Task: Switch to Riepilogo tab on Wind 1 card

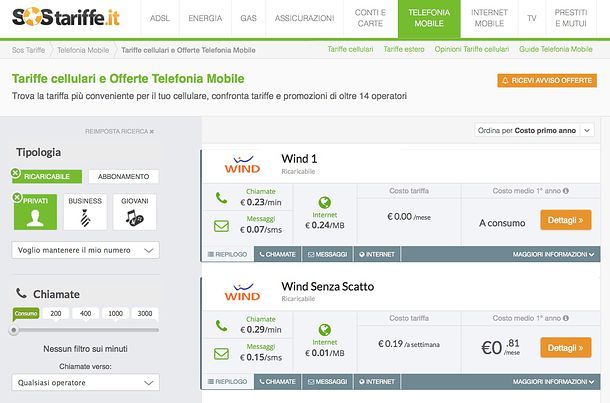Action: click(228, 254)
